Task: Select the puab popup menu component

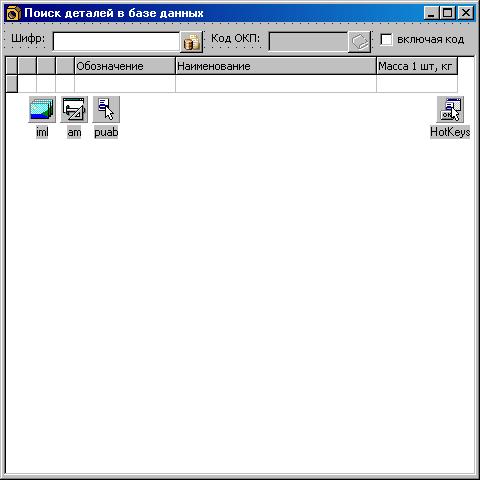Action: tap(106, 109)
